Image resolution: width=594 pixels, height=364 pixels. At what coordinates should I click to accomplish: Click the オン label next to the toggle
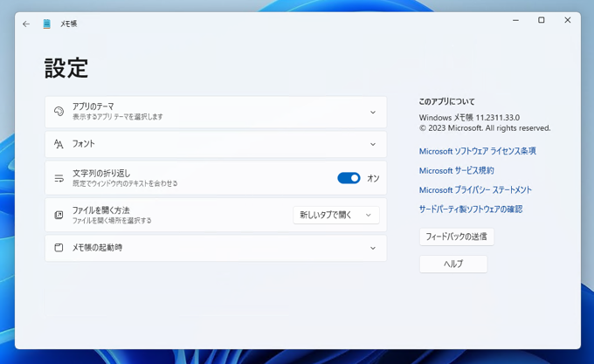[373, 178]
